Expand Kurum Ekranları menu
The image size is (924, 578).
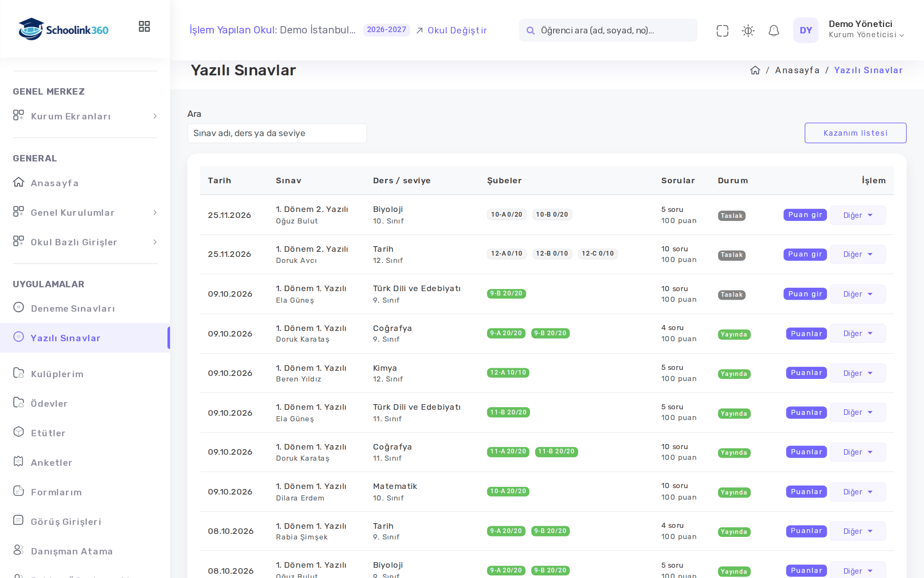pyautogui.click(x=85, y=116)
